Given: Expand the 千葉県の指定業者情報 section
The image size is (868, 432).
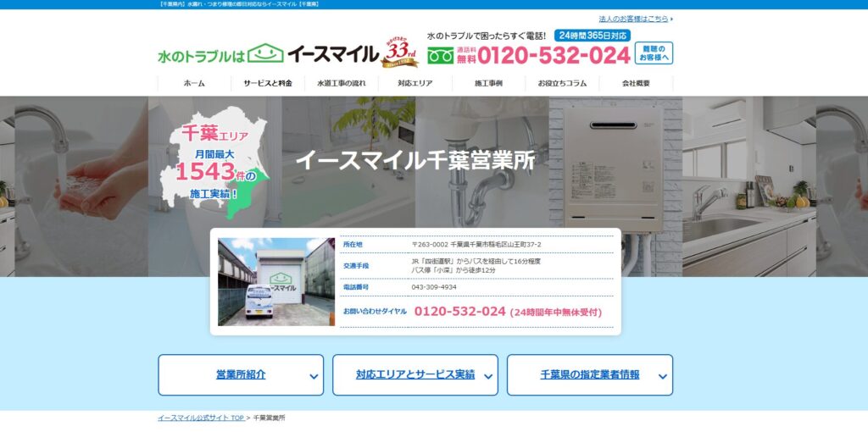Looking at the screenshot, I should click(590, 374).
